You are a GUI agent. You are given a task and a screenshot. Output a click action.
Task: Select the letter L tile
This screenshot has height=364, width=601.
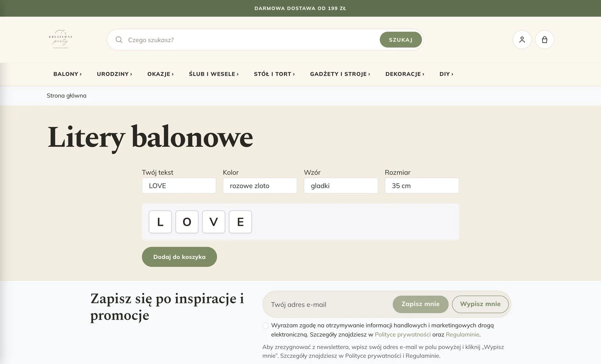160,222
